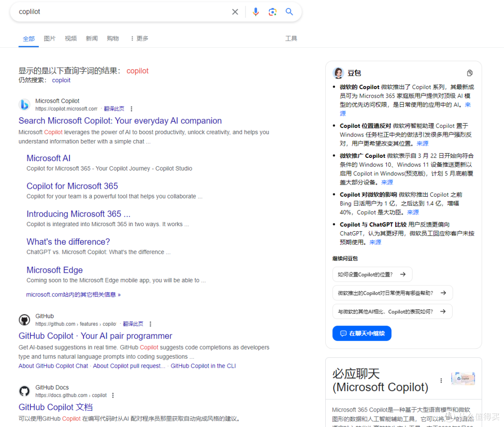Image resolution: width=504 pixels, height=427 pixels.
Task: Clear the search box with the X icon
Action: click(x=235, y=12)
